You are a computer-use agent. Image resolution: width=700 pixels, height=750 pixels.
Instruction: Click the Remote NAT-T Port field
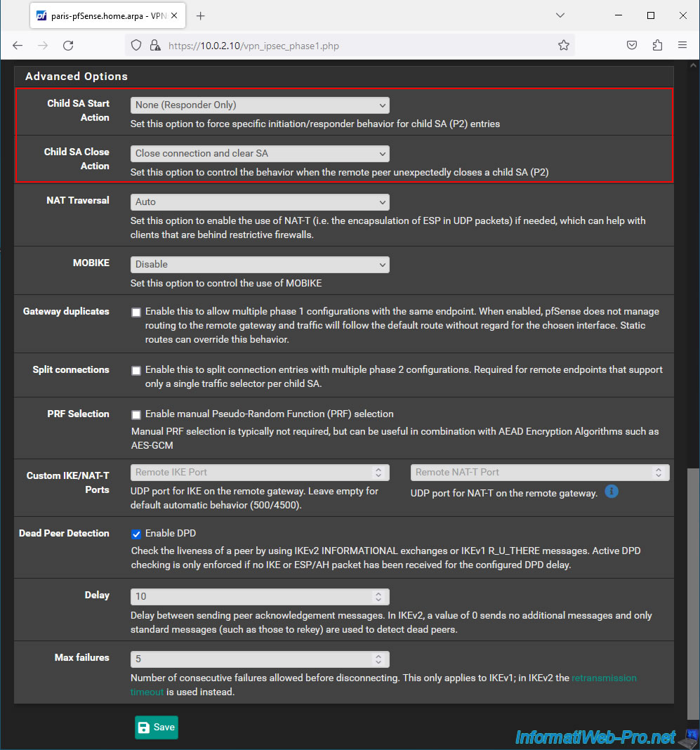pos(540,473)
